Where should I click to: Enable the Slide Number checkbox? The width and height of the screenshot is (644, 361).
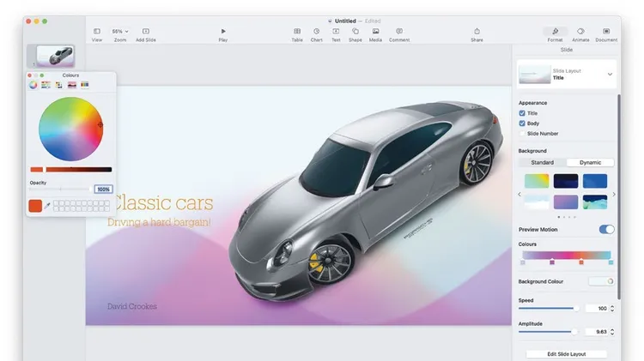[x=522, y=134]
